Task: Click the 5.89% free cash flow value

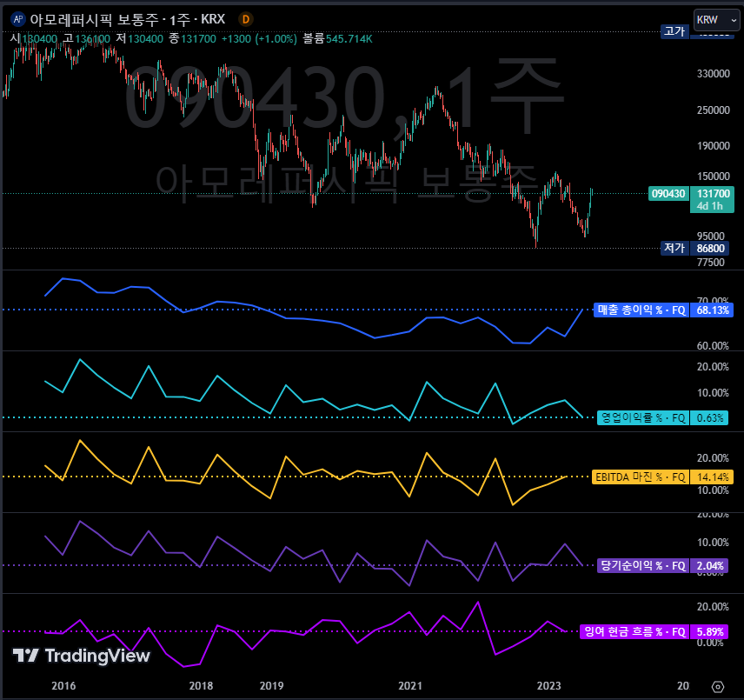Action: 709,631
